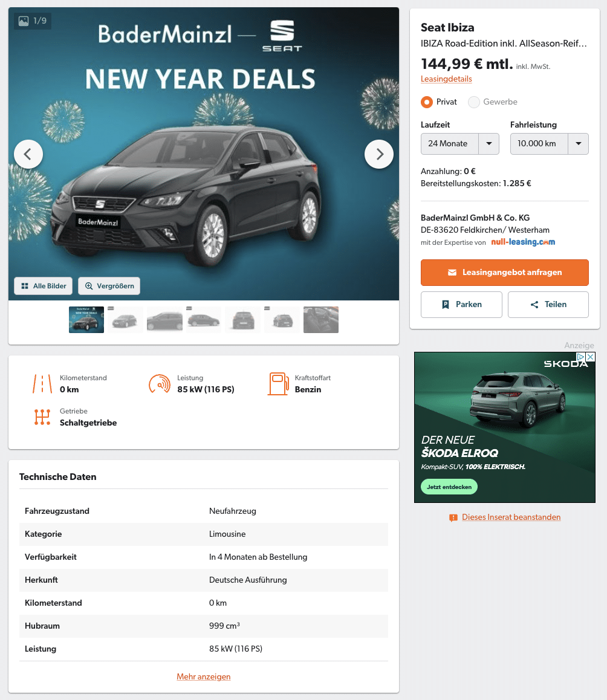Click the Getriebe gearshift icon

[x=42, y=417]
